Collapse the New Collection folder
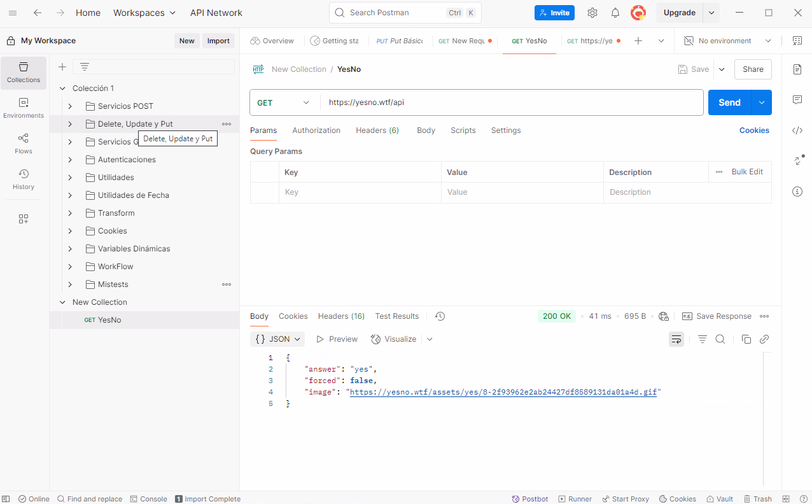This screenshot has height=504, width=812. coord(62,302)
